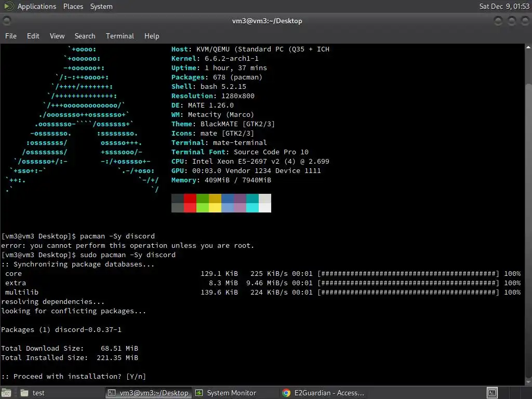The image size is (532, 399).
Task: Click the 'looking for conflicting packages...' line
Action: point(74,311)
